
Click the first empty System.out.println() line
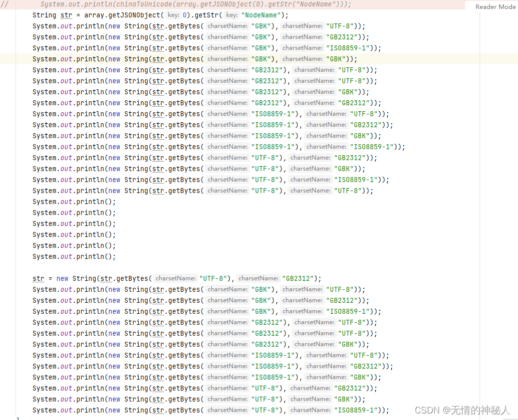pos(75,202)
